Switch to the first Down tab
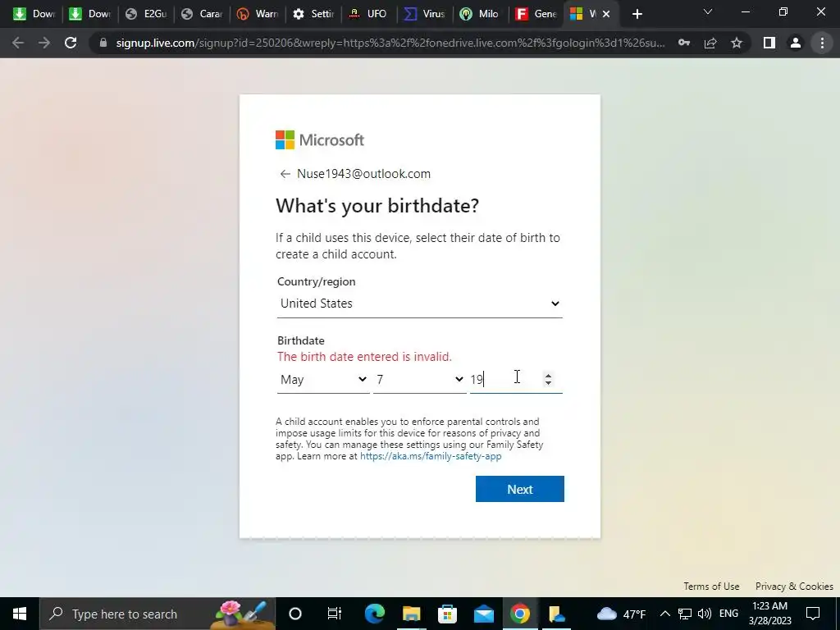This screenshot has width=840, height=630. pos(34,14)
